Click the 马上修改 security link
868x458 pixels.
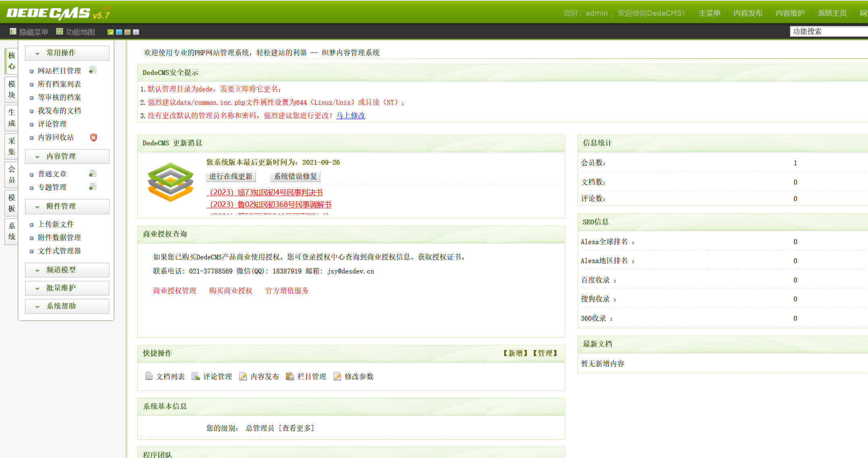pos(351,115)
